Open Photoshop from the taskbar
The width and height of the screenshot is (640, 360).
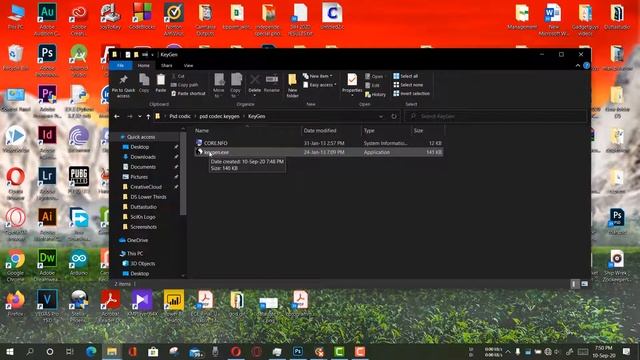tap(298, 351)
